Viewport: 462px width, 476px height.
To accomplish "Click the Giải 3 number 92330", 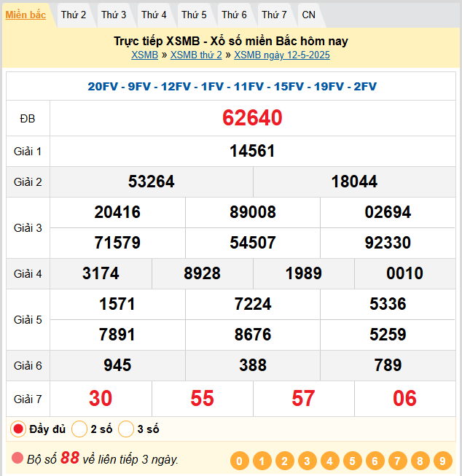I will pyautogui.click(x=388, y=243).
